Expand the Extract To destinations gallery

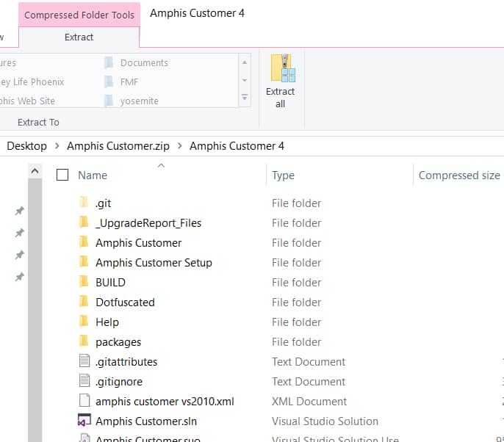(x=245, y=97)
